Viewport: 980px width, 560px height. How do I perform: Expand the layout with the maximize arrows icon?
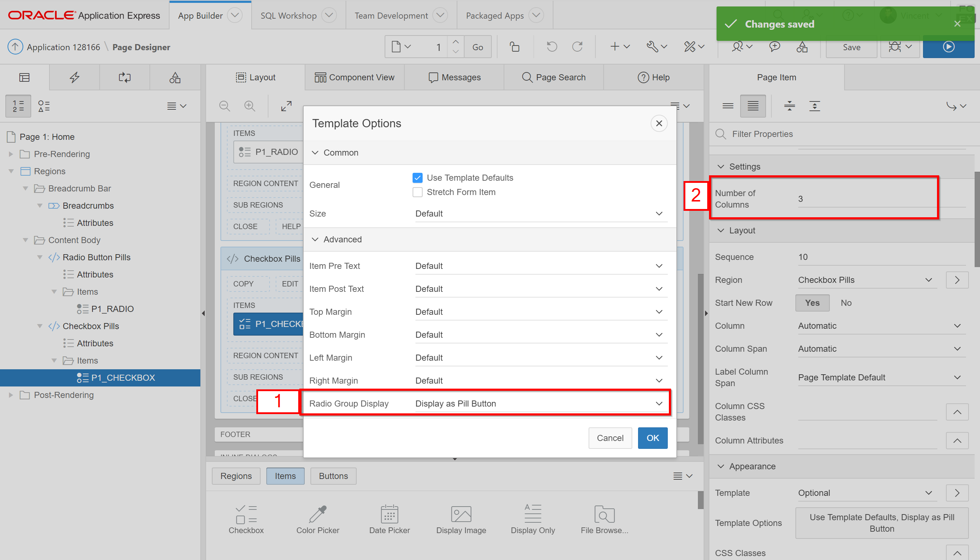tap(286, 106)
